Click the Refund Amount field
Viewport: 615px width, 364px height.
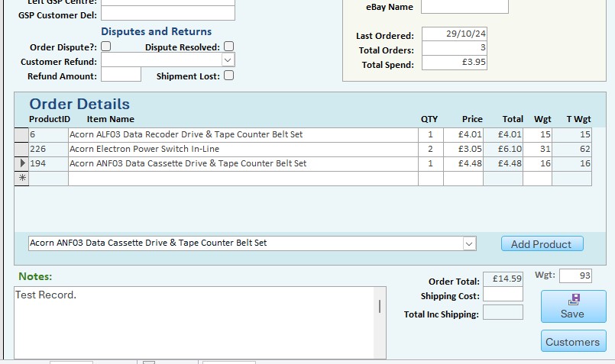[x=121, y=75]
